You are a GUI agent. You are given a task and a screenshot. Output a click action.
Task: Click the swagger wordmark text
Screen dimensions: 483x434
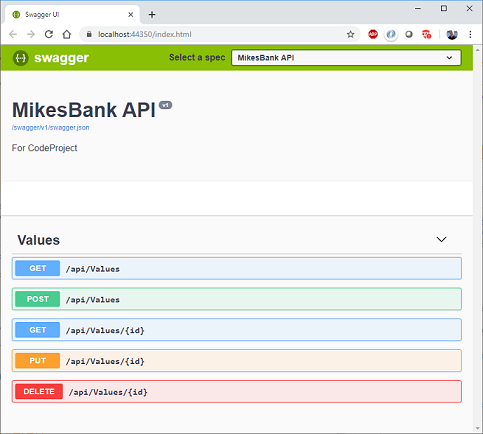(x=61, y=58)
